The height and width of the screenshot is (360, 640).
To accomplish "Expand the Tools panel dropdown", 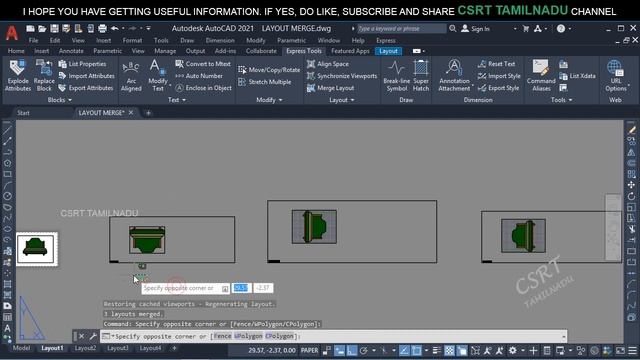I will pos(561,100).
